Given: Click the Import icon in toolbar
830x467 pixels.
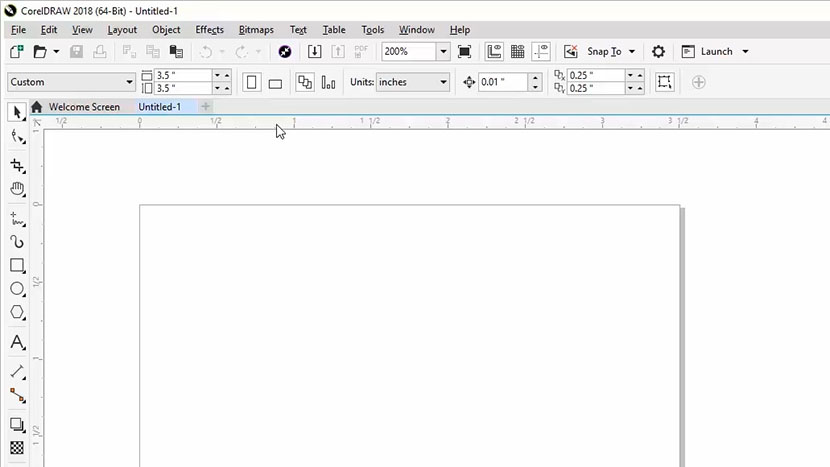Looking at the screenshot, I should (x=314, y=52).
